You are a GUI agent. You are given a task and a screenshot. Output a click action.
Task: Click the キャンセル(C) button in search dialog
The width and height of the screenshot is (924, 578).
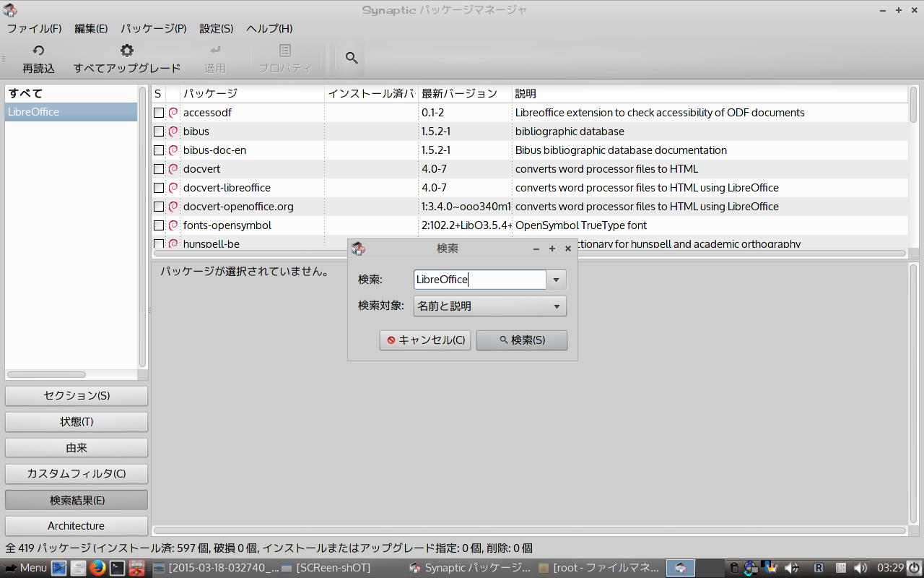(x=425, y=340)
